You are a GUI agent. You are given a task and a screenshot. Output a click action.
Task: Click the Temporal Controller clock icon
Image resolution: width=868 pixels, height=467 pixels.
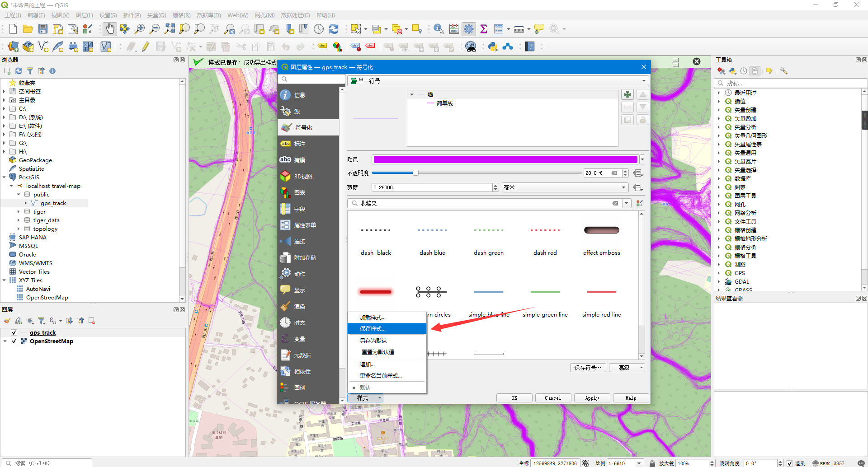(319, 29)
